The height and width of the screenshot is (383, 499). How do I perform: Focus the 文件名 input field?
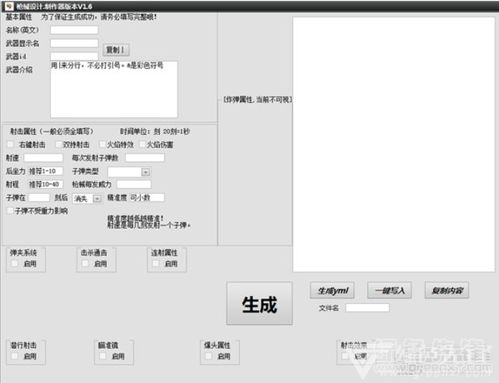[x=367, y=308]
